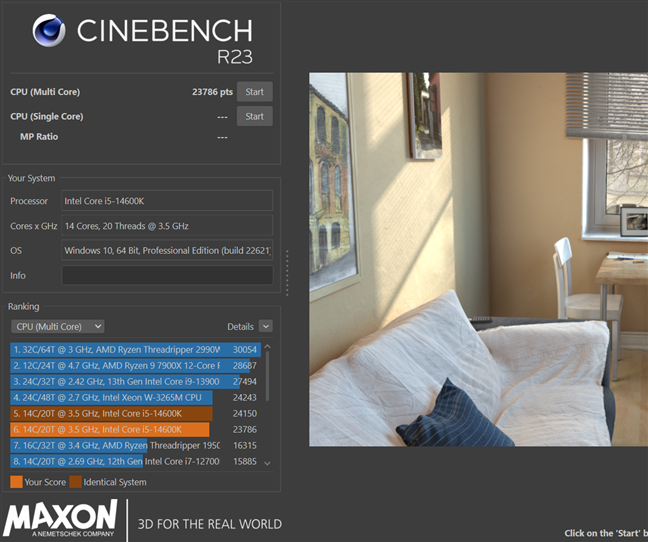Select ranking row 3 Core i9-13900
Screen dimensions: 648x542
(x=136, y=381)
